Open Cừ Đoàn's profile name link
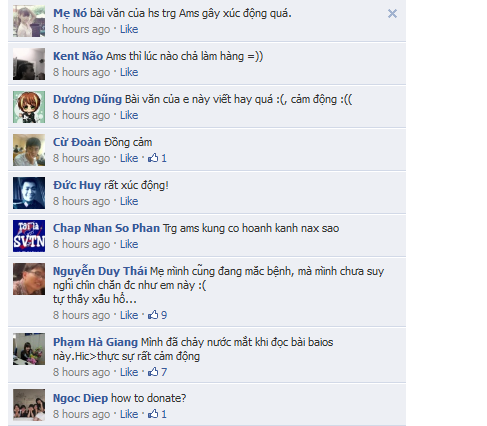 [77, 142]
